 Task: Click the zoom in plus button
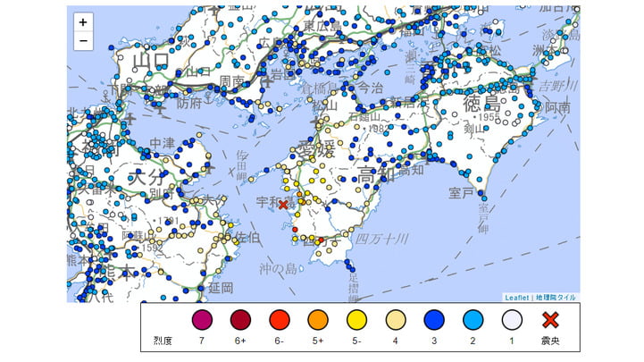[x=82, y=21]
